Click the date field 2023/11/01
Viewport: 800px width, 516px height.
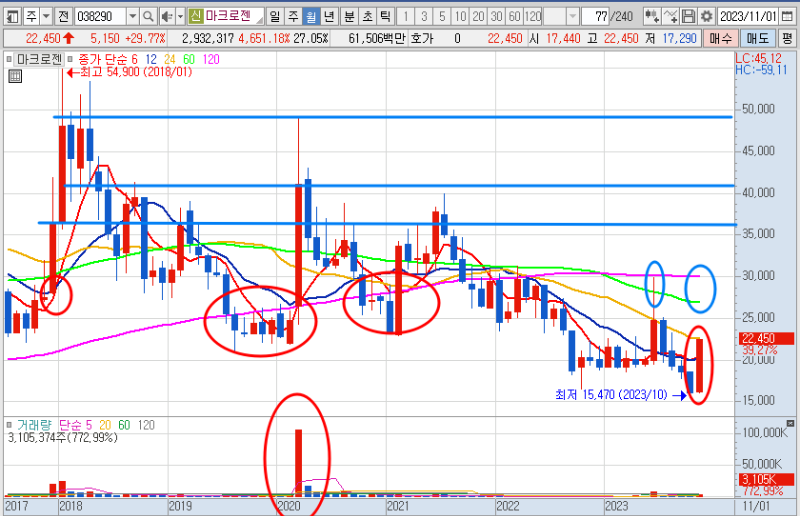click(x=748, y=17)
